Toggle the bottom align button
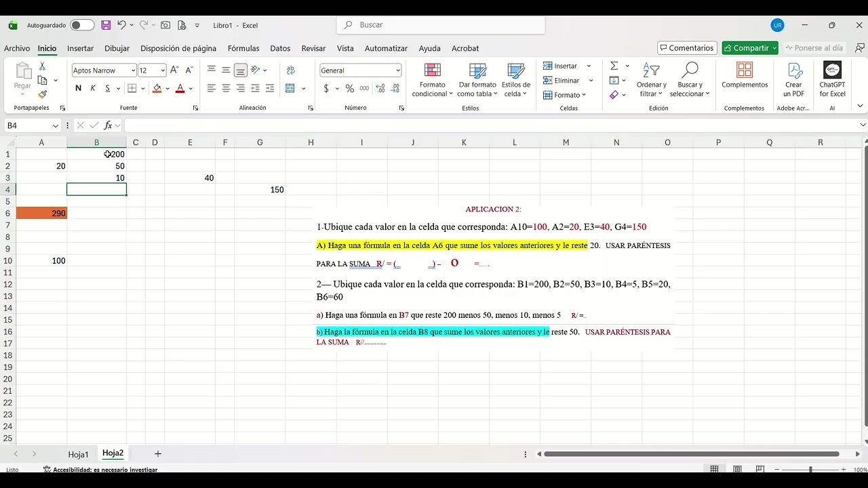868x488 pixels. tap(241, 70)
